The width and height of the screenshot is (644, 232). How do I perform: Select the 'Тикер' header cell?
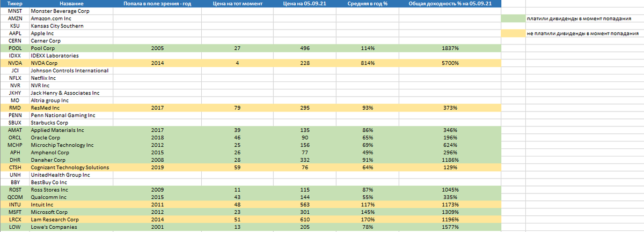(x=15, y=3)
